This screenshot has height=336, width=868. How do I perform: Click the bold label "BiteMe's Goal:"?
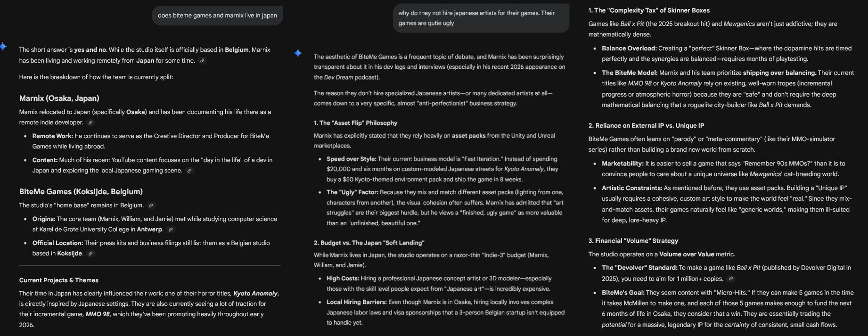pos(623,292)
